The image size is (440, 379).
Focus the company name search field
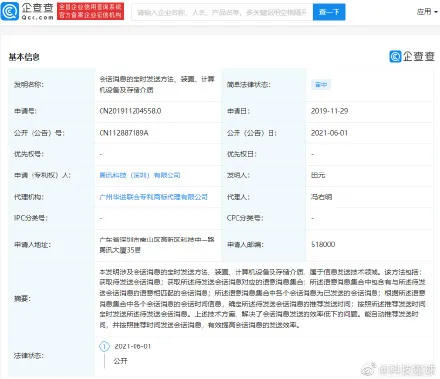tap(222, 12)
